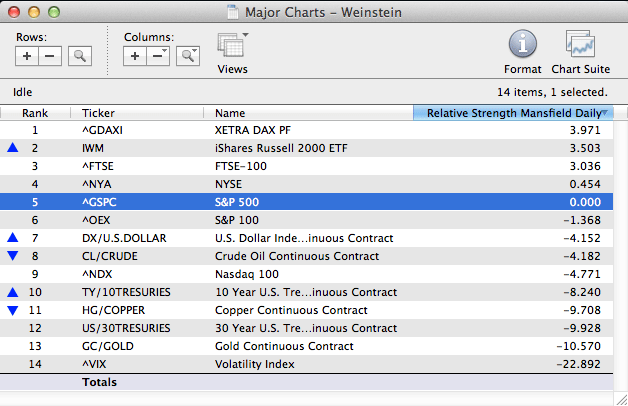Launch the Chart Suite
The image size is (628, 406).
(580, 45)
